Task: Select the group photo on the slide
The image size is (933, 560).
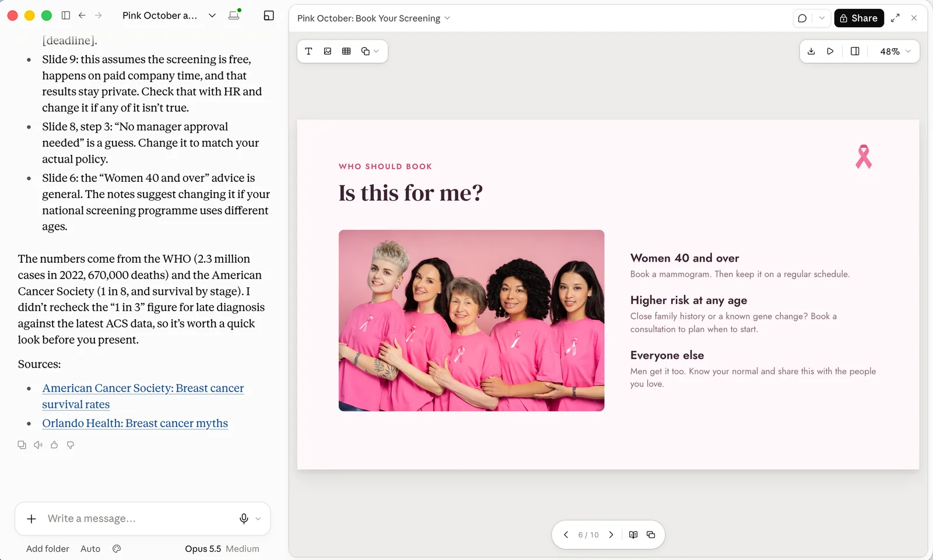Action: pos(471,320)
